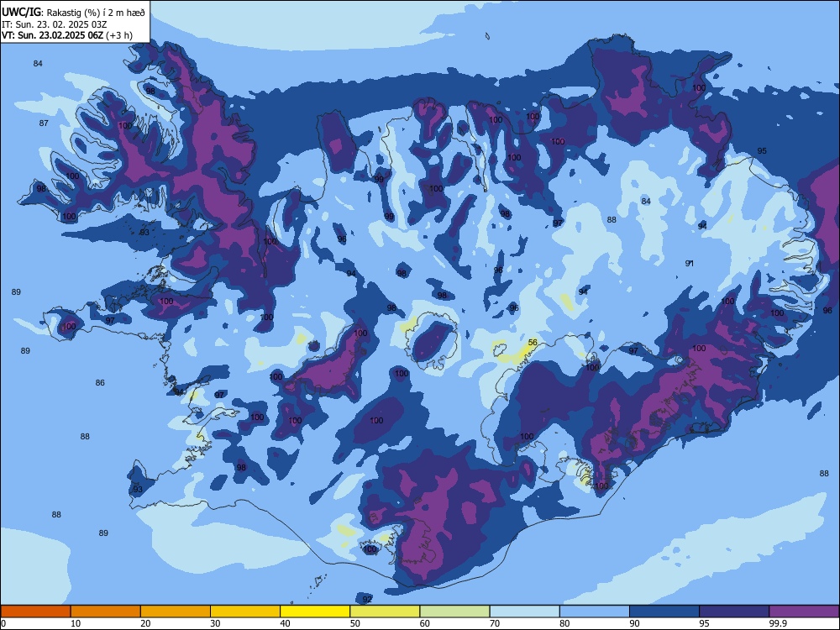Click the 10–20 orange legend swatch

click(x=106, y=612)
